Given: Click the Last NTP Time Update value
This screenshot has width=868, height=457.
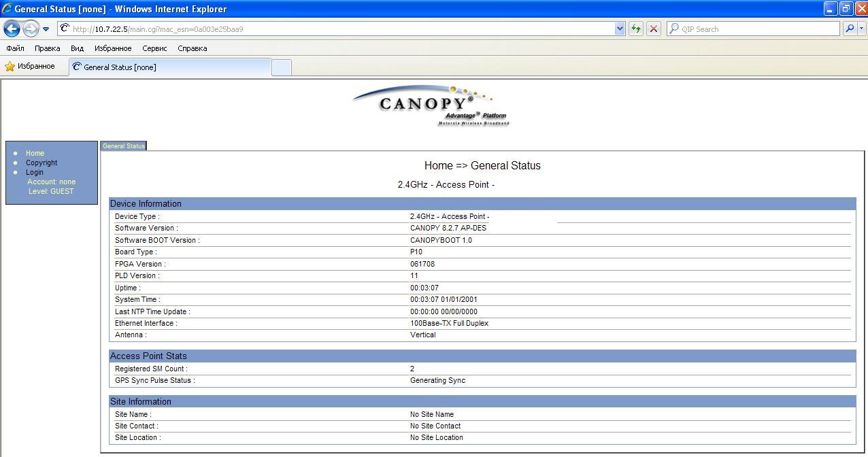Looking at the screenshot, I should [444, 311].
